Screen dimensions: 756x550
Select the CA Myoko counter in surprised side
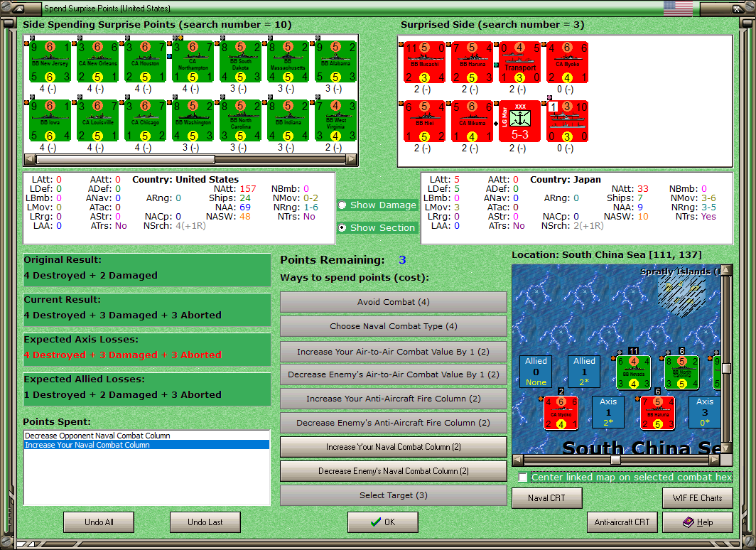click(x=568, y=63)
